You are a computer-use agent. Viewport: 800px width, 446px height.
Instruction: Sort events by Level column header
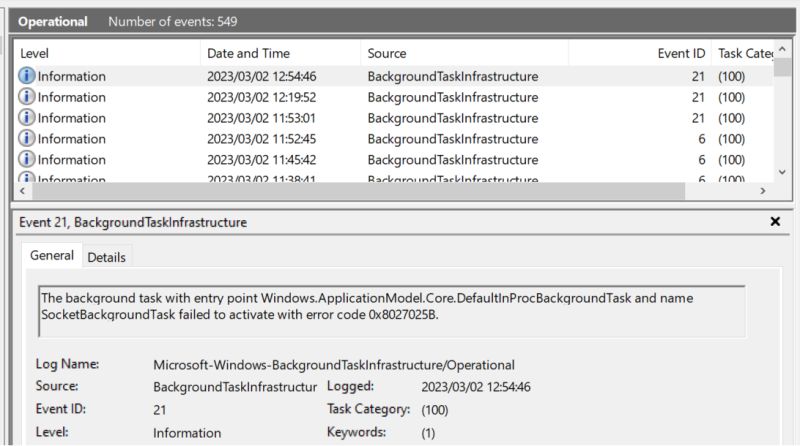(107, 53)
